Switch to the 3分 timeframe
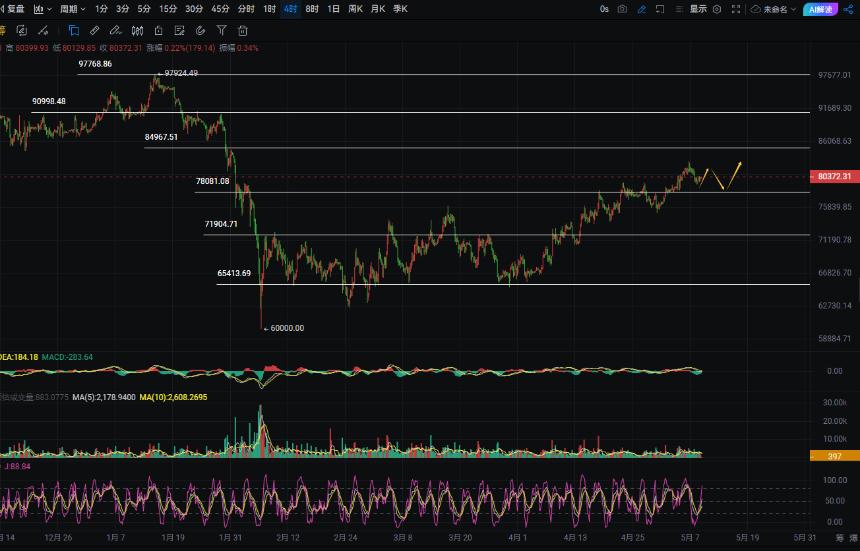Viewport: 860px width, 551px height. pyautogui.click(x=123, y=9)
